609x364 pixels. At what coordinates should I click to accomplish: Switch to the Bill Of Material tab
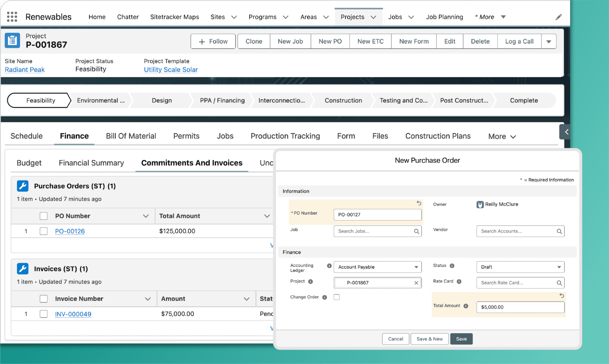pyautogui.click(x=131, y=136)
